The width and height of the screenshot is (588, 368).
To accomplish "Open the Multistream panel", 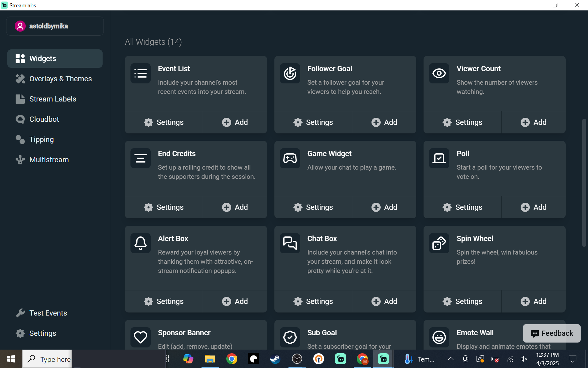I will pyautogui.click(x=49, y=159).
